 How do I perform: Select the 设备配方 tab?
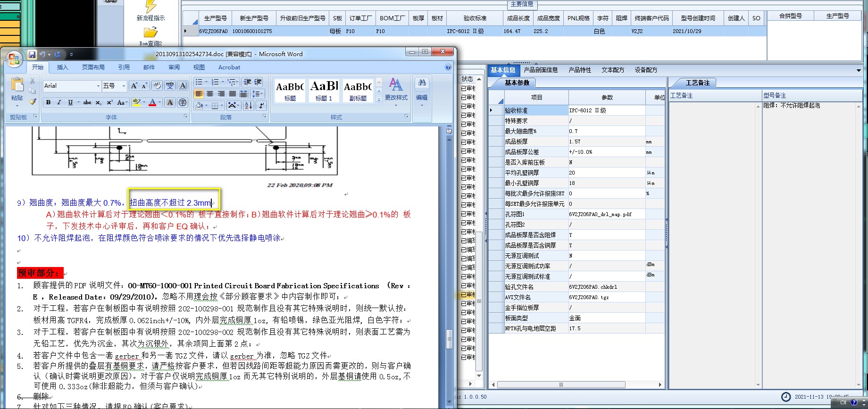(646, 70)
